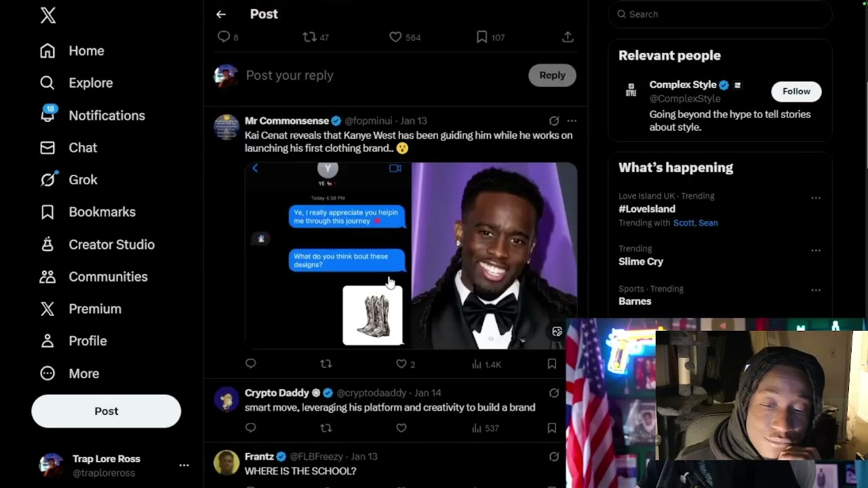
Task: Bookmark Mr Commonsense's post
Action: [x=552, y=364]
